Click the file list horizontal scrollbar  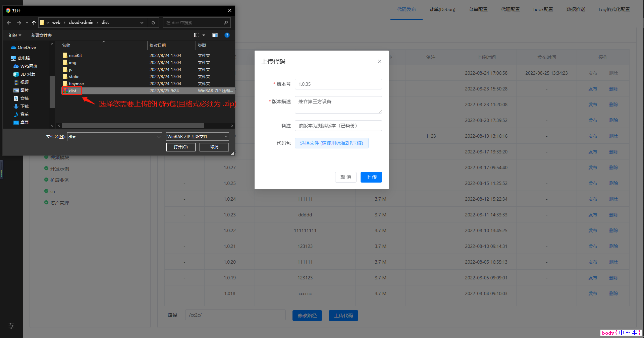coord(133,126)
